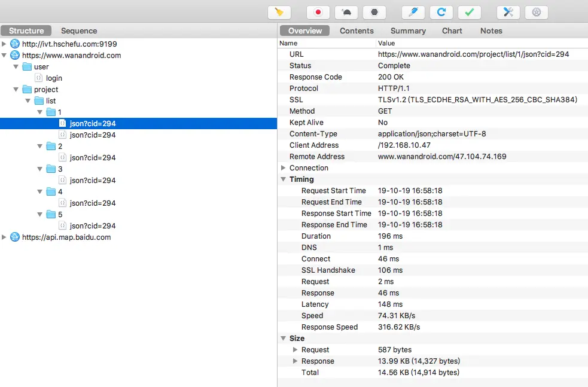This screenshot has width=588, height=387.
Task: Click the globe icon for ivt.hschefu.com
Action: [x=14, y=44]
